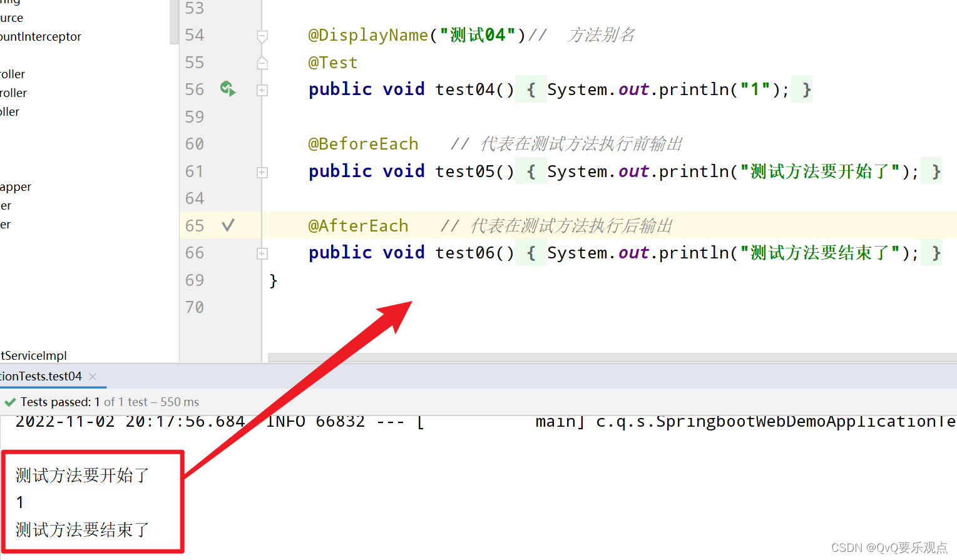Close the test04 run tab
Screen dimensions: 957x560
(93, 376)
